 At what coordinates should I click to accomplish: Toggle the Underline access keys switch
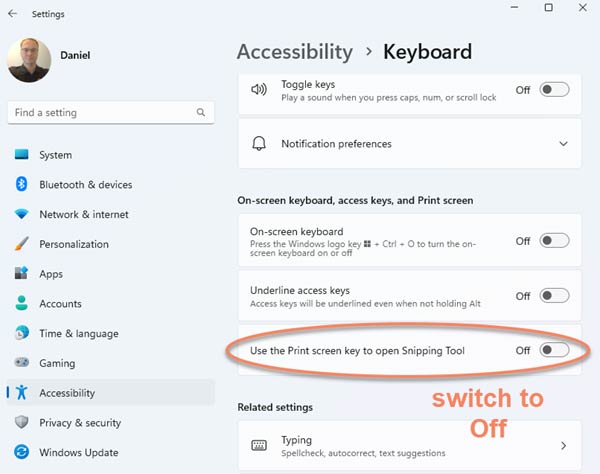click(554, 296)
